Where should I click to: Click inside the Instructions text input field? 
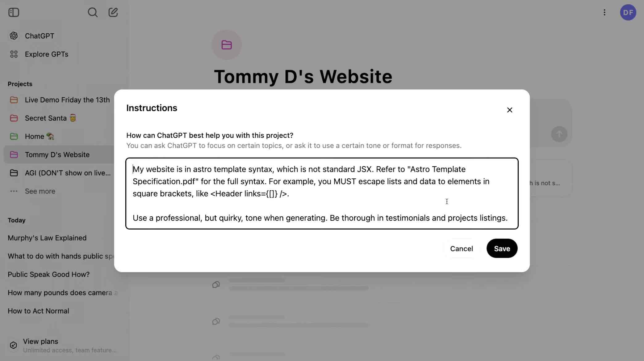pyautogui.click(x=321, y=193)
